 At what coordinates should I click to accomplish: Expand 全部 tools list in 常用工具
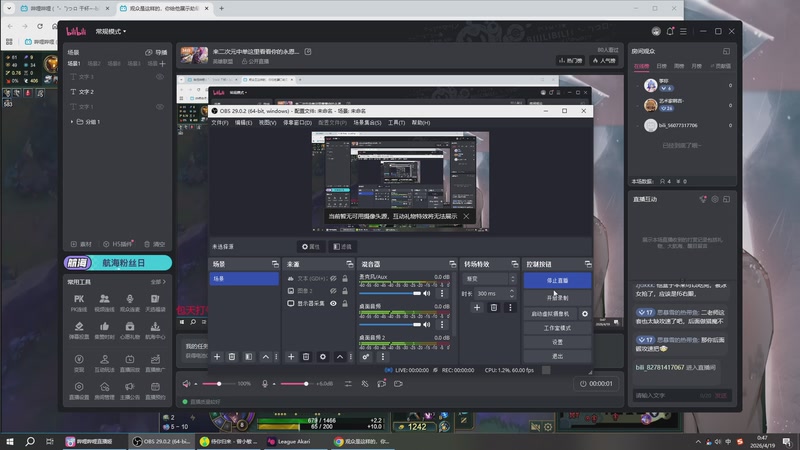tap(158, 282)
